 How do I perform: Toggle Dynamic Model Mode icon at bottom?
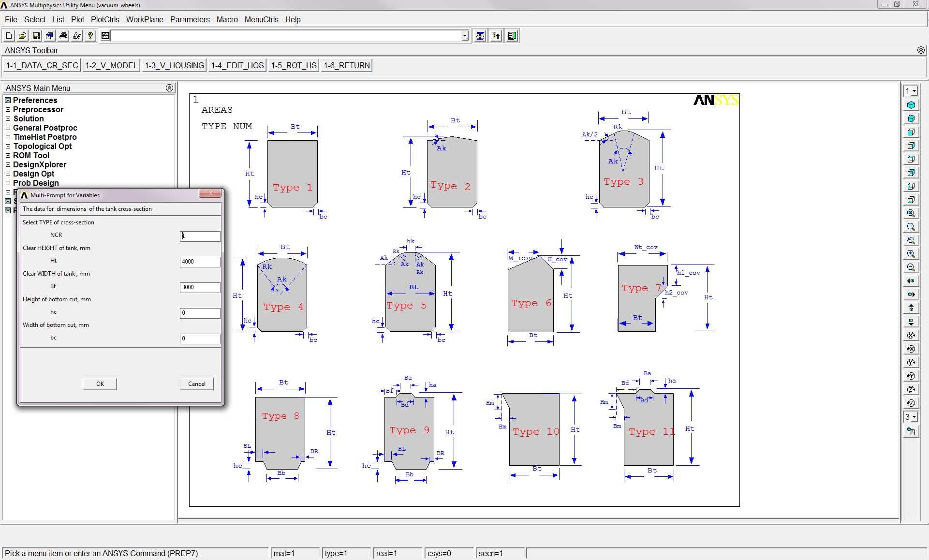click(911, 431)
